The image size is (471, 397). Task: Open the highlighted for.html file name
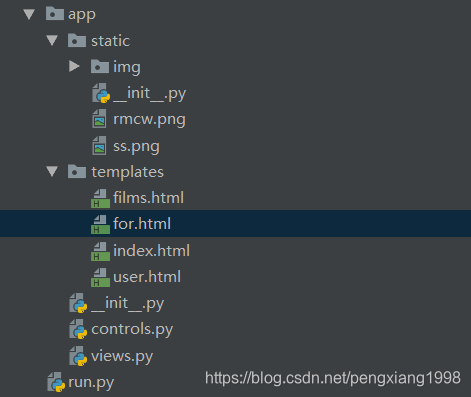(142, 224)
